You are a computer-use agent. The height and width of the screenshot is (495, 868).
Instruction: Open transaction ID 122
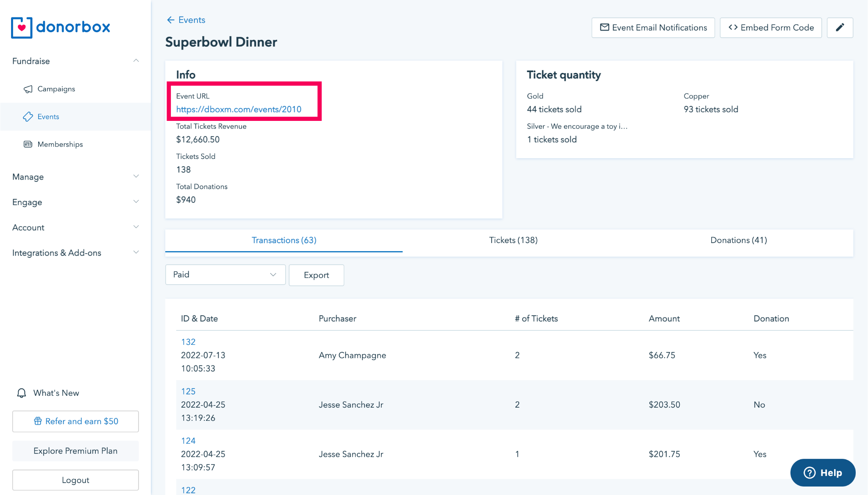pos(188,490)
